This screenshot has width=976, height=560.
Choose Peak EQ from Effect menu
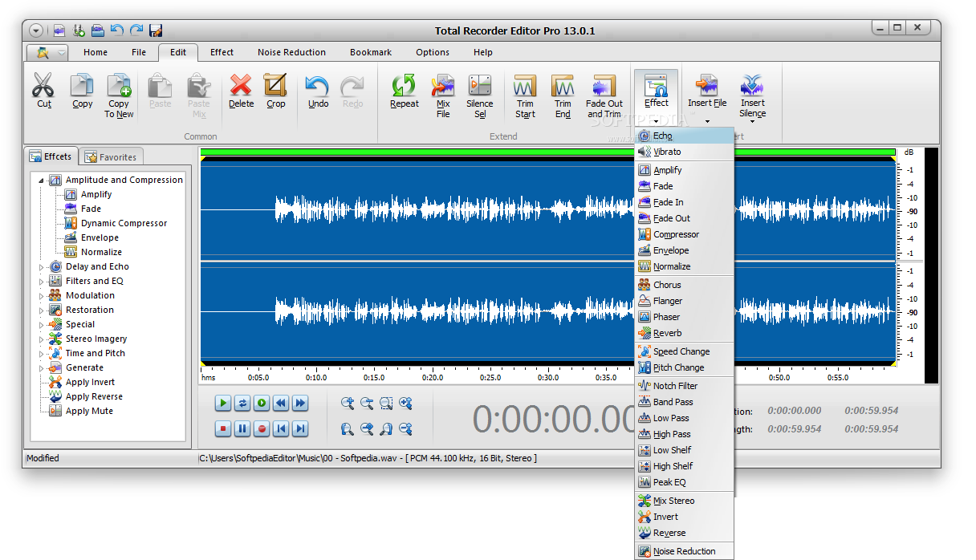(684, 482)
